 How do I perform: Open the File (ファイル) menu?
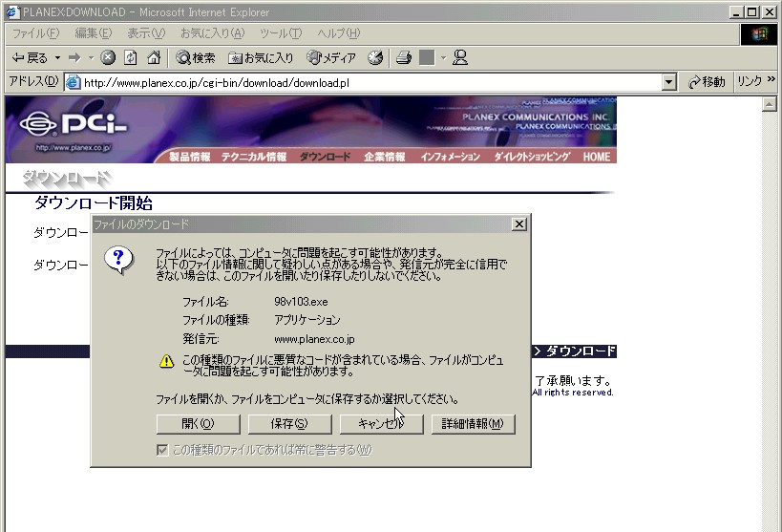click(x=35, y=33)
